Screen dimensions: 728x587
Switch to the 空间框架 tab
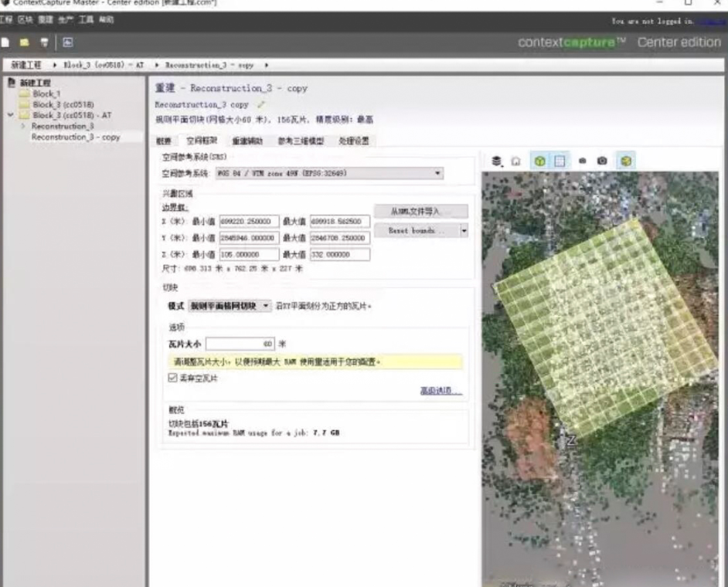coord(202,140)
